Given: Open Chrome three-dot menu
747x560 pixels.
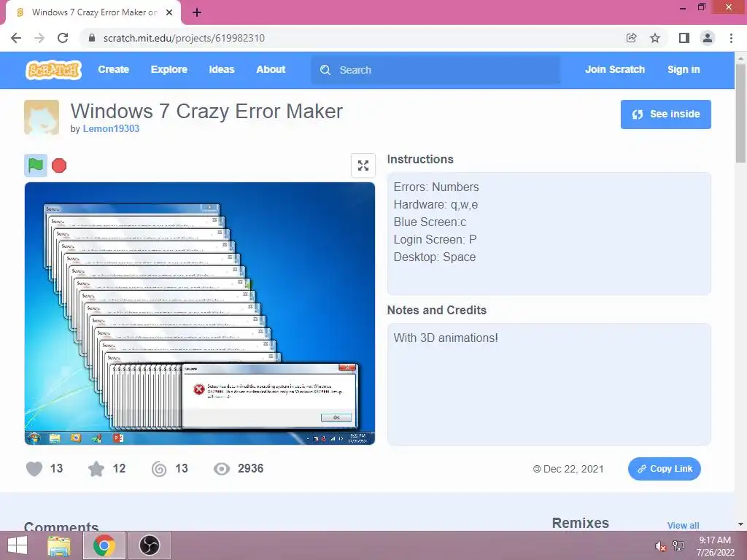Looking at the screenshot, I should click(x=731, y=38).
